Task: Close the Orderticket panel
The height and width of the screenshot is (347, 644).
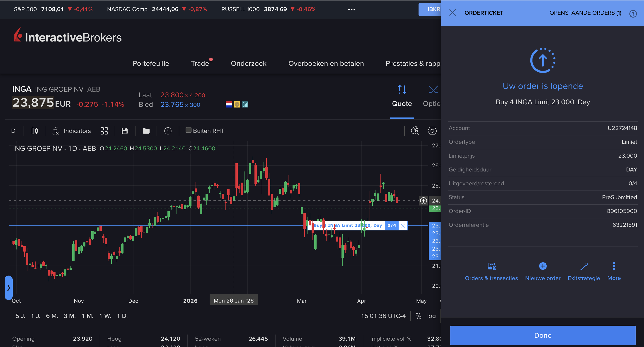Action: pos(453,13)
